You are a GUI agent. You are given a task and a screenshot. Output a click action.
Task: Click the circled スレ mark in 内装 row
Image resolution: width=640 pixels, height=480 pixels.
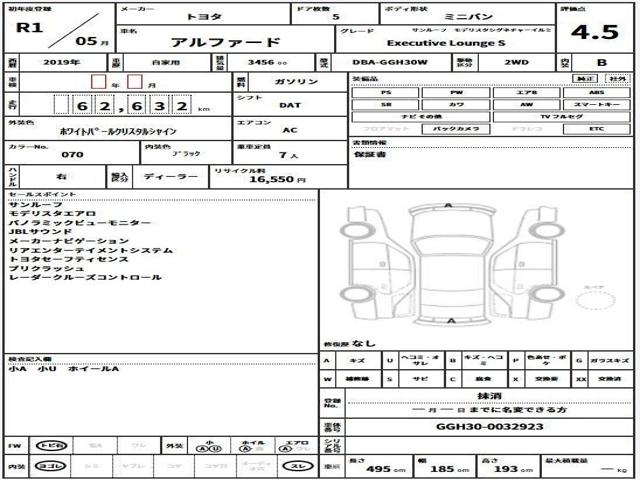point(298,466)
